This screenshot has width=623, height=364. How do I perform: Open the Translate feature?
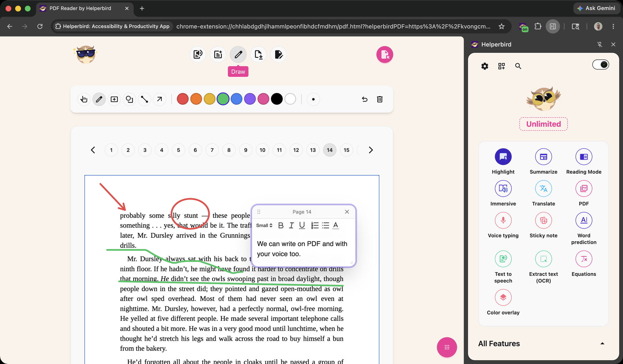543,193
